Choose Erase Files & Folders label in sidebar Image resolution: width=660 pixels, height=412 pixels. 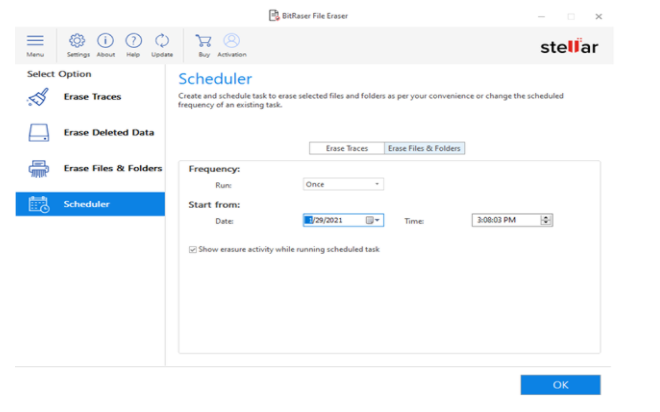(113, 168)
